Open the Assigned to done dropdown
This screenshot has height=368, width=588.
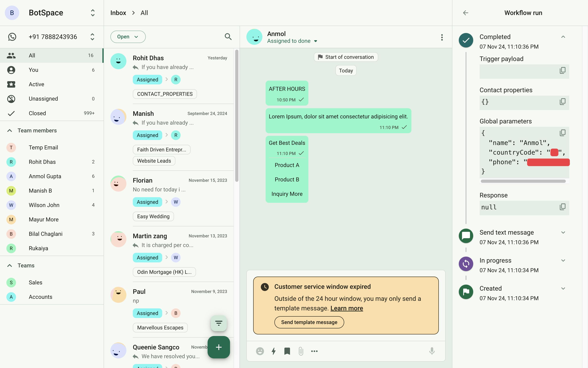tap(292, 41)
